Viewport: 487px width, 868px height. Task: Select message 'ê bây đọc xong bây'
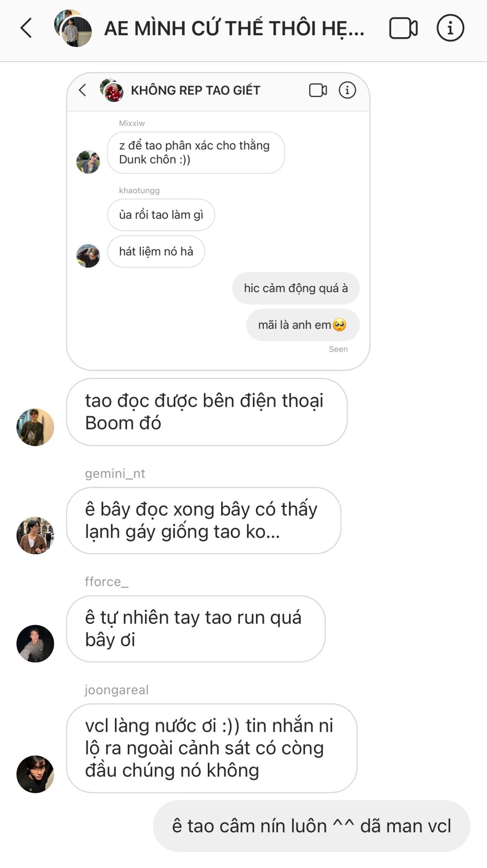[203, 520]
